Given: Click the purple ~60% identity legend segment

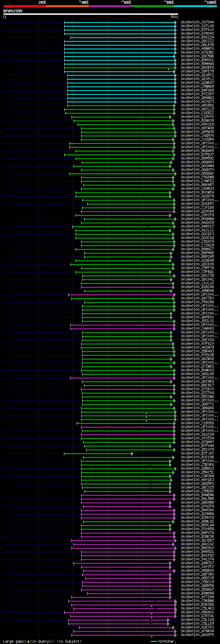Looking at the screenshot, I should coord(110,6).
